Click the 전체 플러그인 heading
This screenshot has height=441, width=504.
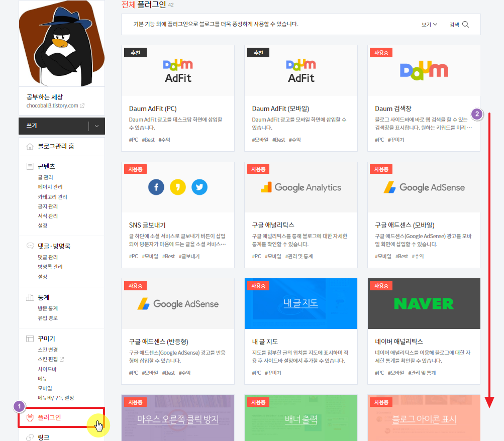click(x=144, y=5)
